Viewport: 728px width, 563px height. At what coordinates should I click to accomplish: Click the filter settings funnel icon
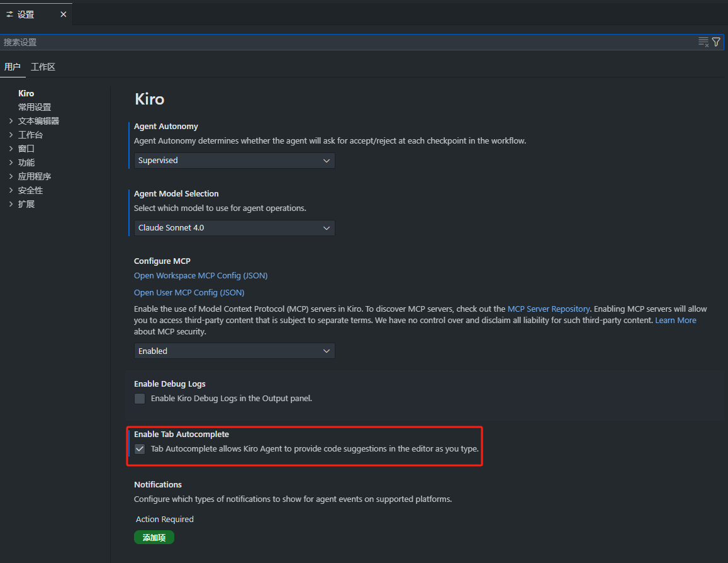click(717, 42)
